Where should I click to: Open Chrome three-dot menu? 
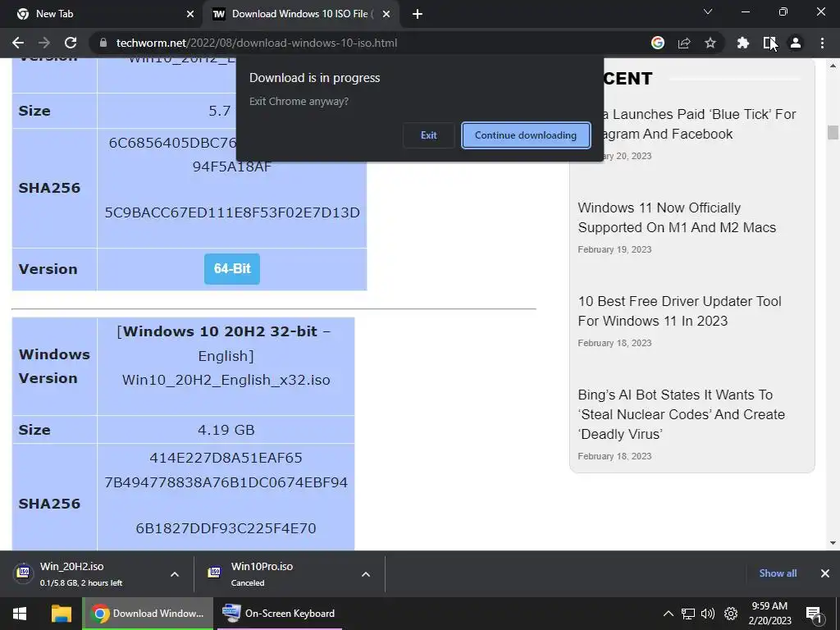tap(822, 43)
